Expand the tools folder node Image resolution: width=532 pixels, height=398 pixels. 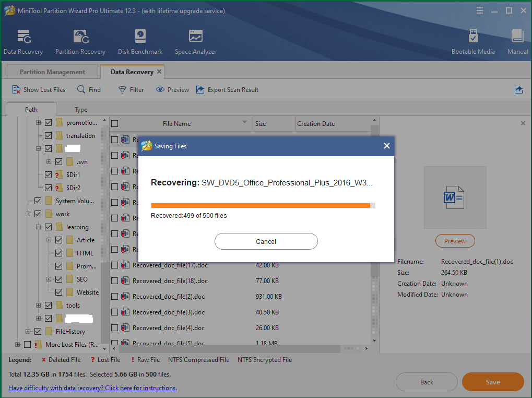38,305
